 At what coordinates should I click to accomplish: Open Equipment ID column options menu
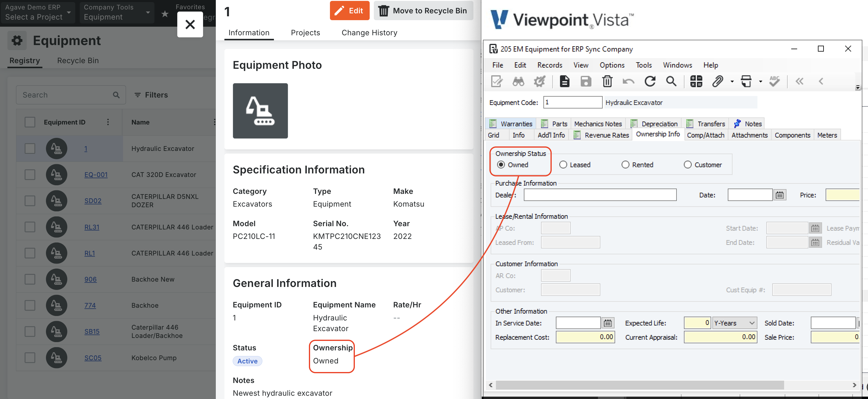tap(108, 122)
